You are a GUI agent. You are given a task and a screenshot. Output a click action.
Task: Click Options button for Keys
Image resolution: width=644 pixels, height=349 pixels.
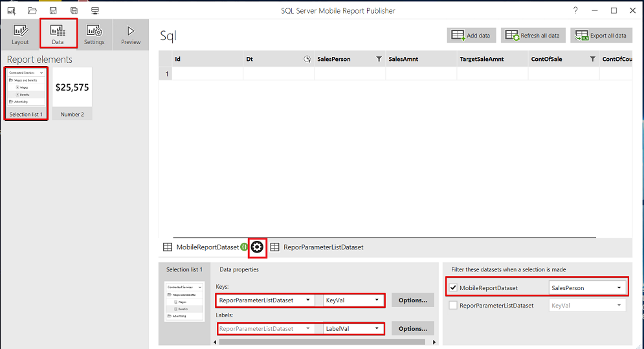[x=413, y=300]
